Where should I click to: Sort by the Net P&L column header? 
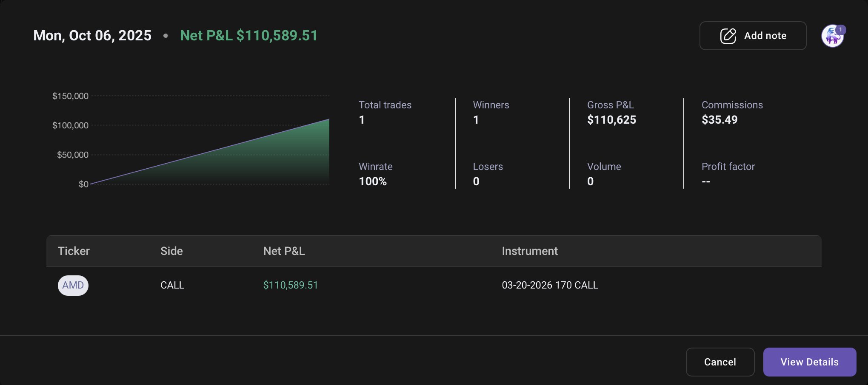coord(284,251)
